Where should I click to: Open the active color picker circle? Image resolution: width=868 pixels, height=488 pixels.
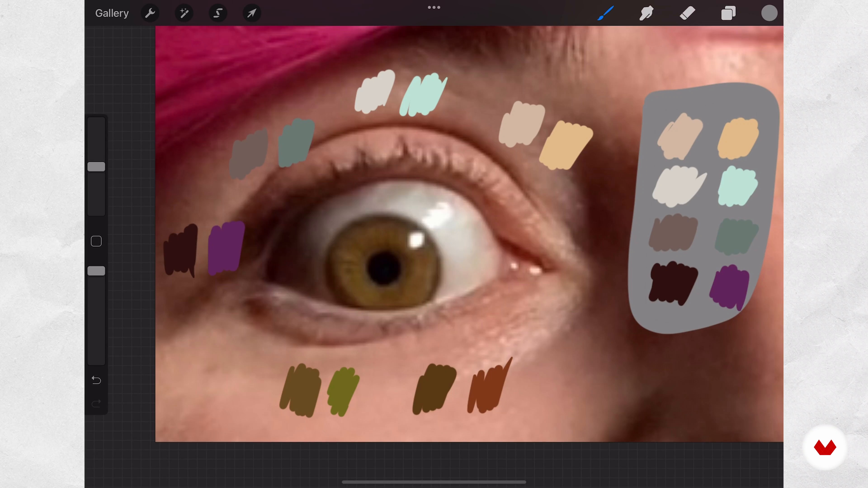coord(769,13)
